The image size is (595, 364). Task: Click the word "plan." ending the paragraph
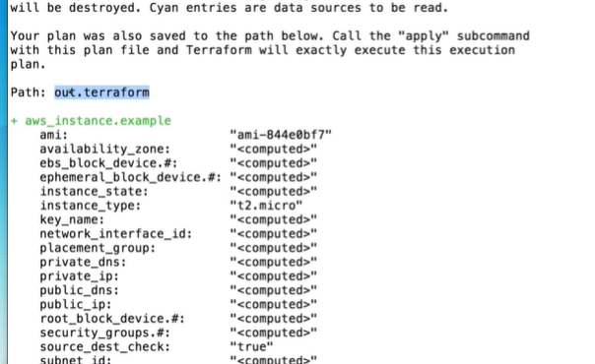[x=29, y=64]
